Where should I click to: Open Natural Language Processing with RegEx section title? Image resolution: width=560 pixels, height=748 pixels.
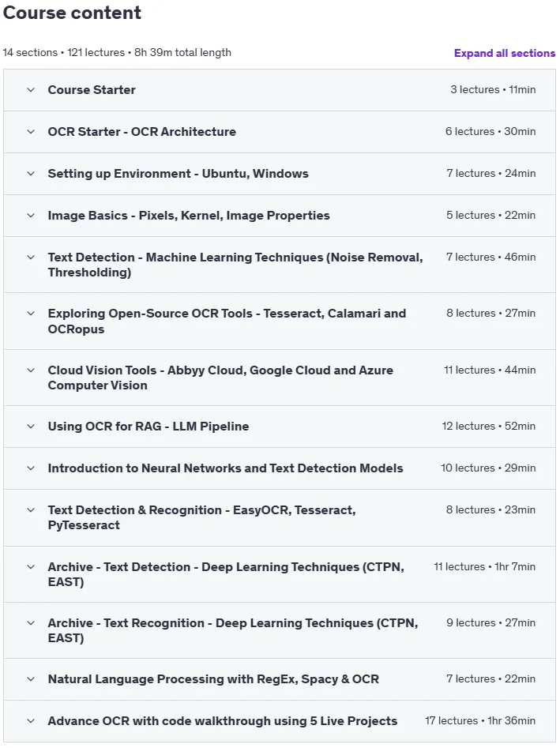click(213, 678)
